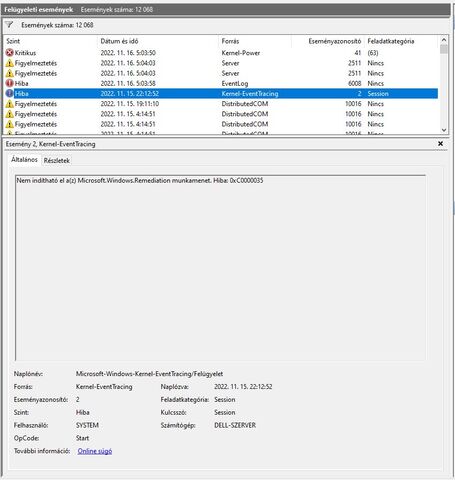Select the EventLog source cell
This screenshot has height=480, width=455.
coord(235,83)
